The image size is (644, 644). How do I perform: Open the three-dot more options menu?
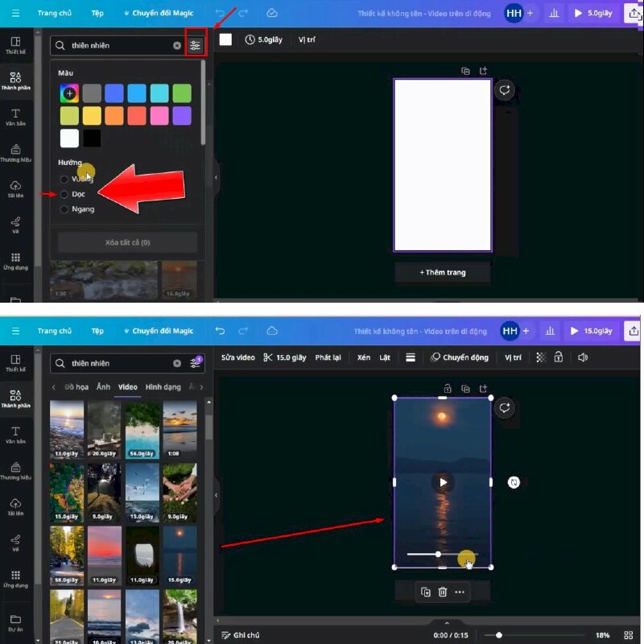click(460, 592)
